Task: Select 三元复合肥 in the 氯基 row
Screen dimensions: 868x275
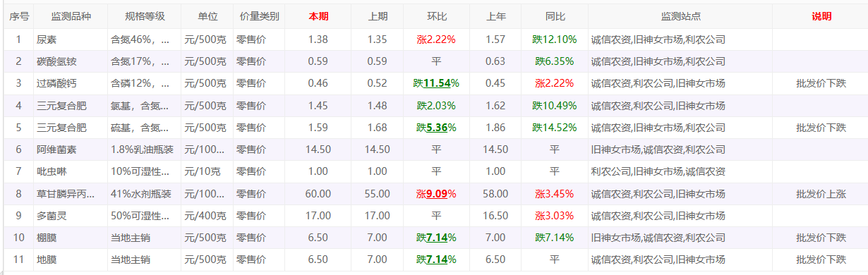Action: [x=62, y=106]
